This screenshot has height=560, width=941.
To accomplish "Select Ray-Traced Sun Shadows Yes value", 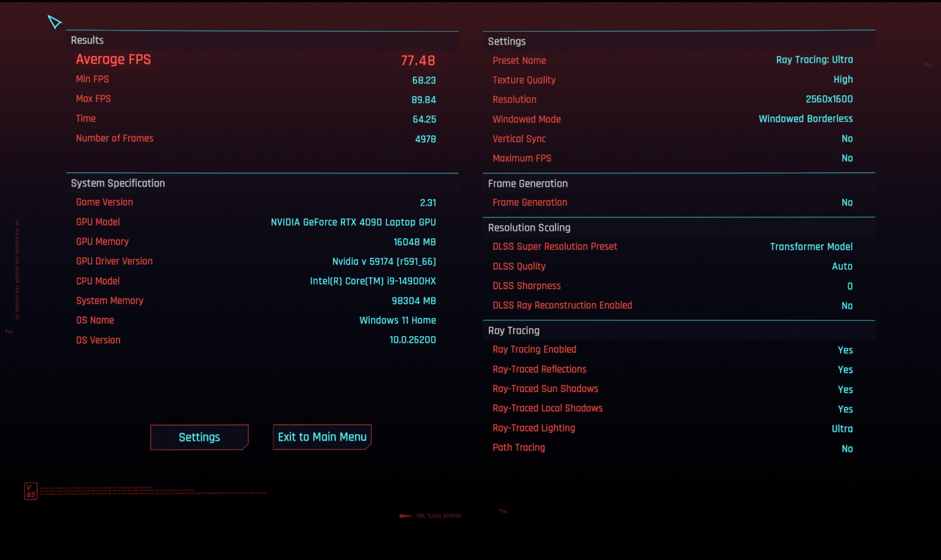I will tap(845, 390).
